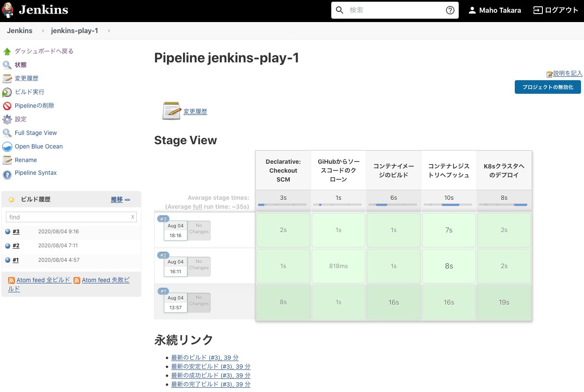Click ログアウト link
Image resolution: width=584 pixels, height=392 pixels.
pos(561,10)
